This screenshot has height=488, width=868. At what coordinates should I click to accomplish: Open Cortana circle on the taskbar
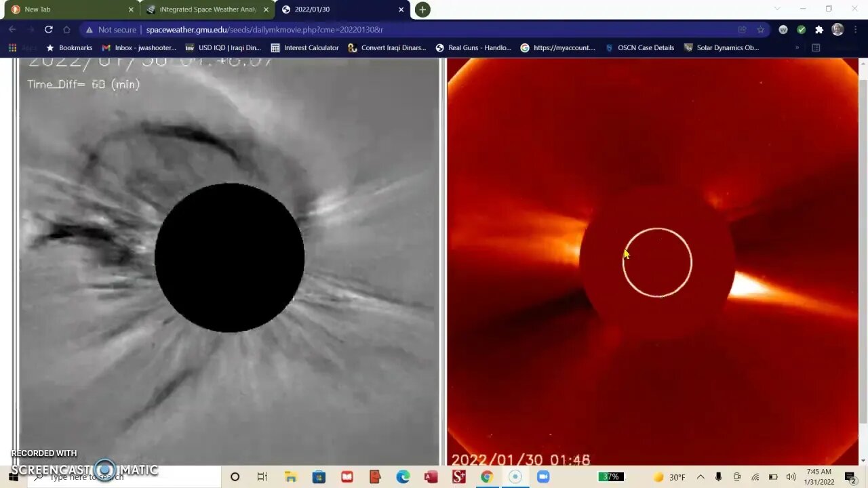(235, 477)
